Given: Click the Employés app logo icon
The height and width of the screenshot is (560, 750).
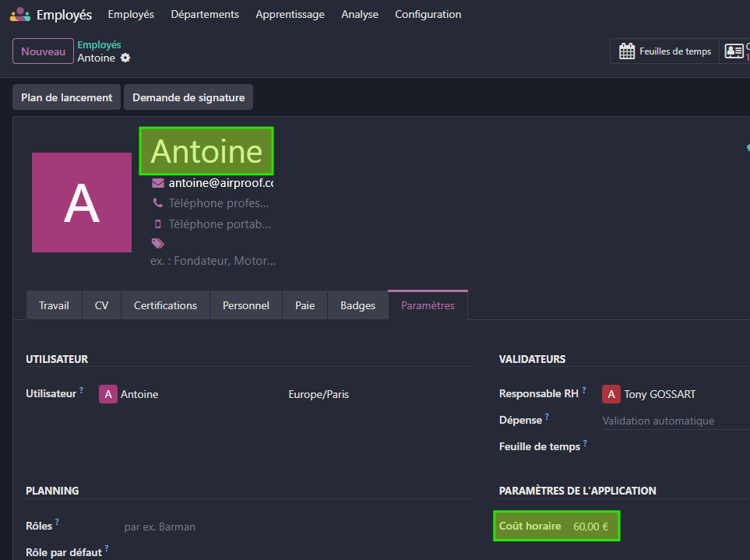Looking at the screenshot, I should 20,14.
